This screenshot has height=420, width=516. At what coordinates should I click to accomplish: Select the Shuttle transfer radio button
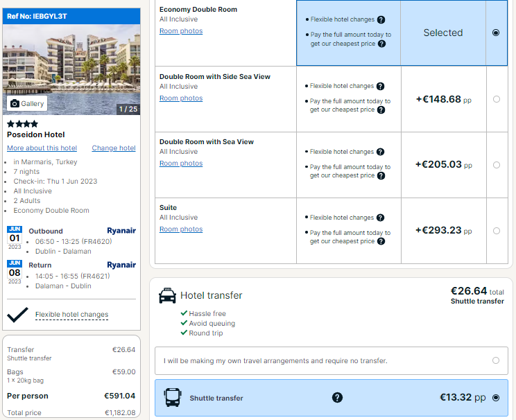pos(496,398)
